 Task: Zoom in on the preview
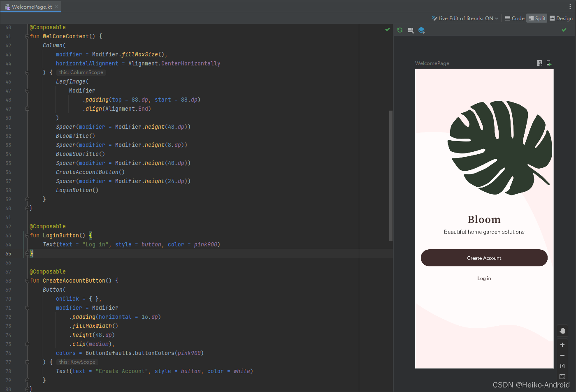coord(562,345)
